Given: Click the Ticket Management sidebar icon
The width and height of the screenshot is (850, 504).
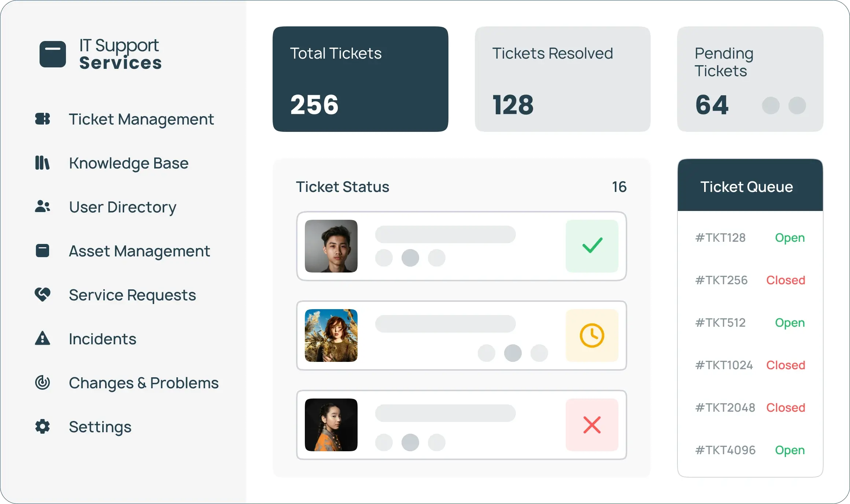Looking at the screenshot, I should [x=42, y=119].
